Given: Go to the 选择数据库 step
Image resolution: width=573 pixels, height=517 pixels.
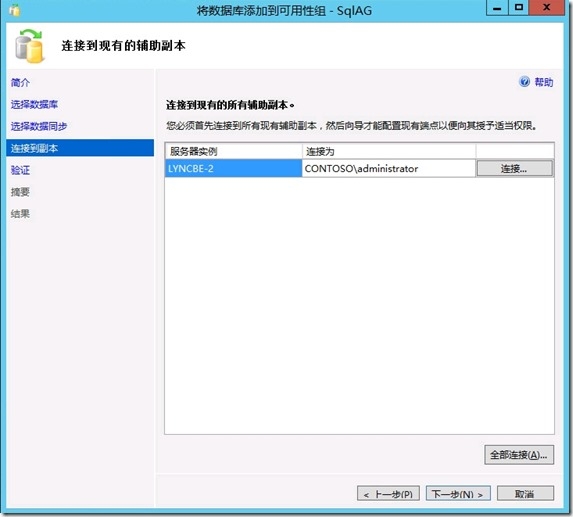Looking at the screenshot, I should click(x=34, y=104).
